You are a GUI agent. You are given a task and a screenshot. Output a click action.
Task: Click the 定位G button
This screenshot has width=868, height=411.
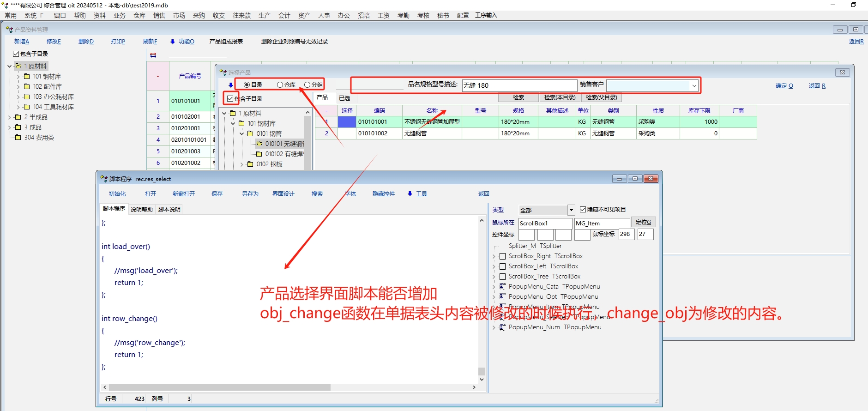point(643,222)
